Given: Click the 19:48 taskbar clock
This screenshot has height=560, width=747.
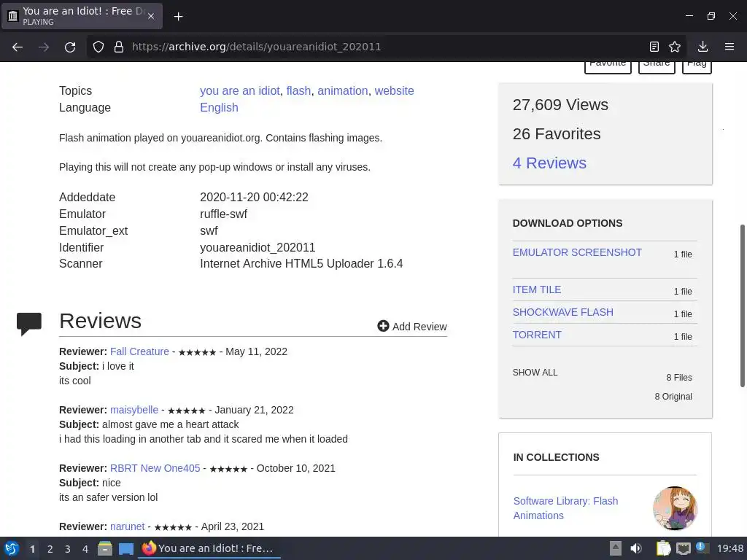Looking at the screenshot, I should coord(729,548).
